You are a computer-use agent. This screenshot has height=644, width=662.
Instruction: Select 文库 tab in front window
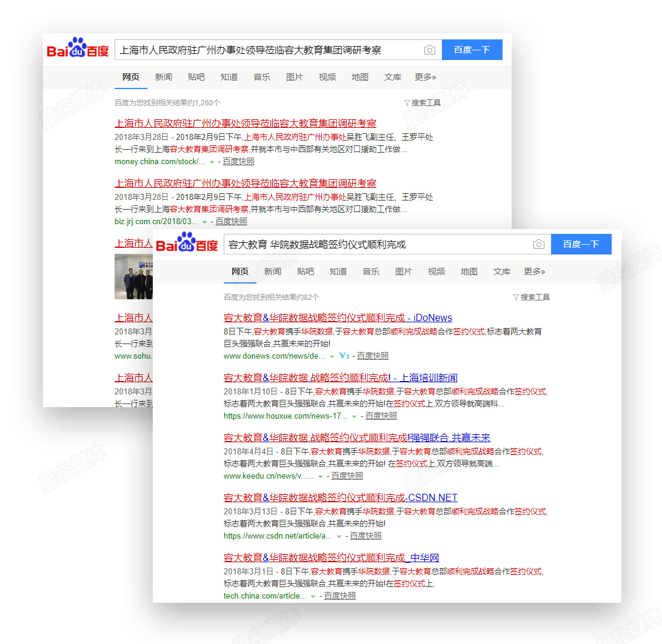501,271
